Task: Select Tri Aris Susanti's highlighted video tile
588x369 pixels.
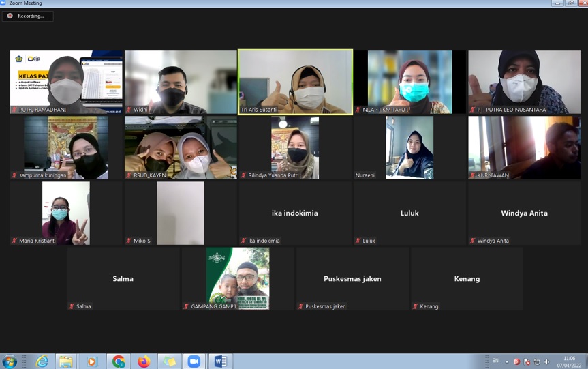Action: (295, 82)
